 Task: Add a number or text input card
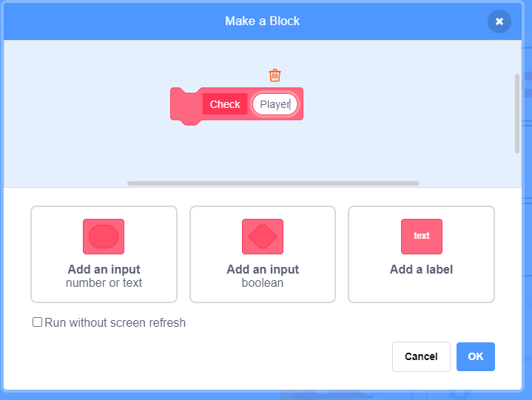(104, 254)
